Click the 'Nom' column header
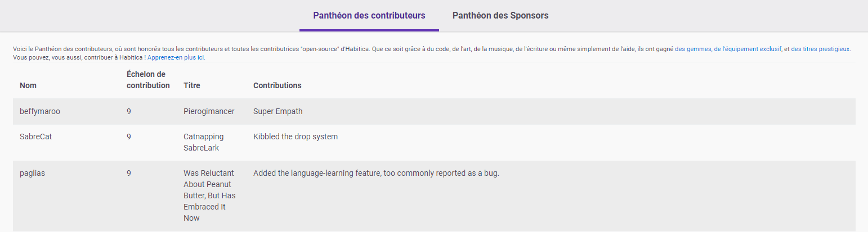Image resolution: width=868 pixels, height=232 pixels. coord(28,85)
